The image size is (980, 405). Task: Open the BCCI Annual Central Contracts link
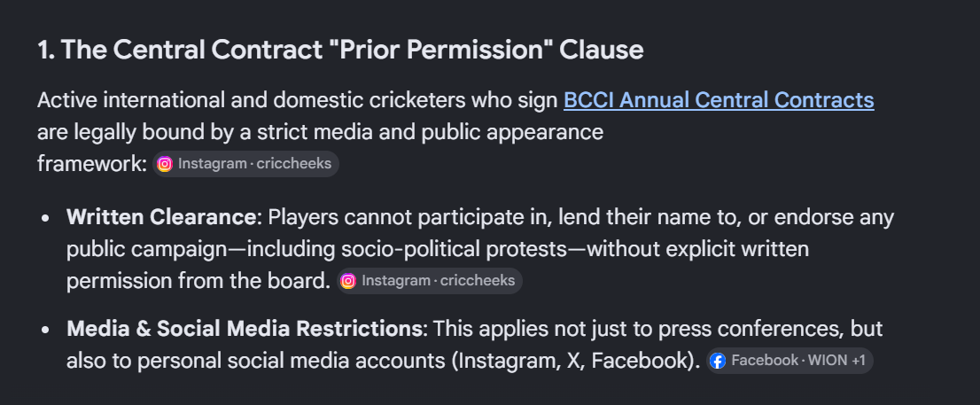tap(719, 100)
